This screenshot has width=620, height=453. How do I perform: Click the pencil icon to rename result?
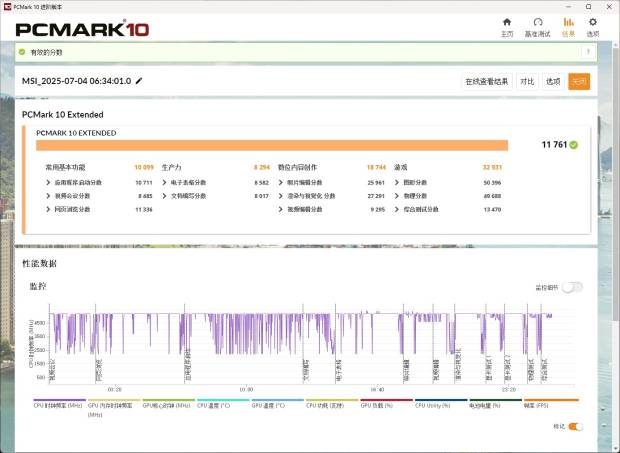pos(139,81)
